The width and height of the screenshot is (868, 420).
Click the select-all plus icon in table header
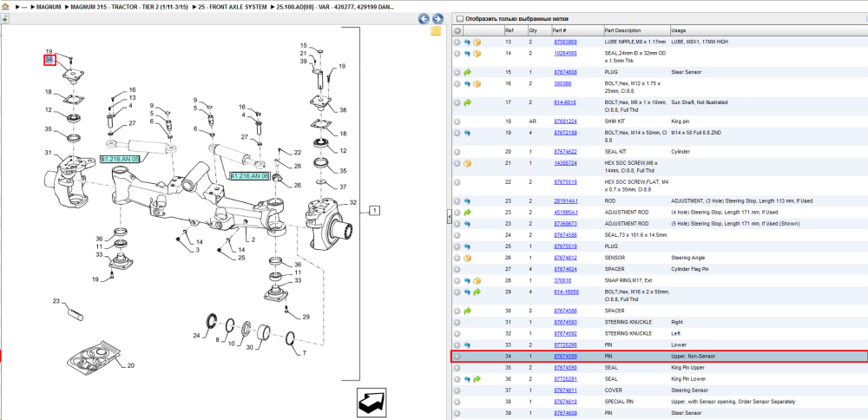457,30
